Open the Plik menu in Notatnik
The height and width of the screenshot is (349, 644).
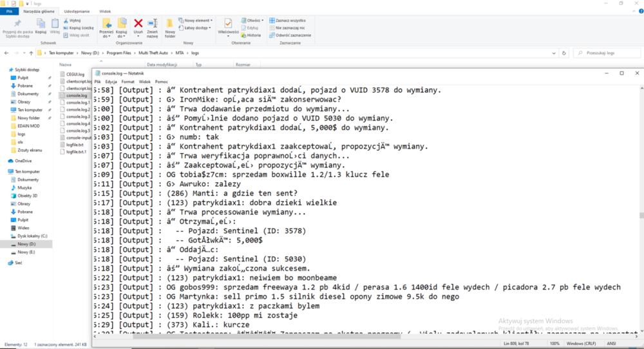point(97,82)
